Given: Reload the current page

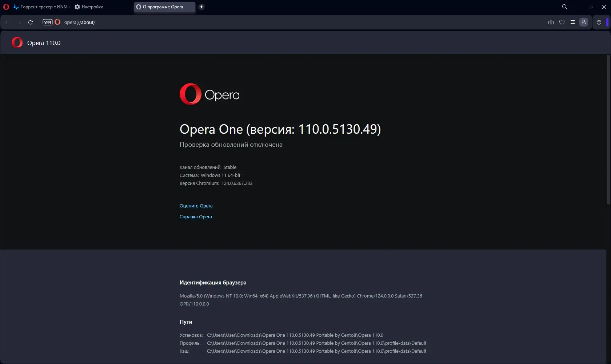Looking at the screenshot, I should [31, 22].
